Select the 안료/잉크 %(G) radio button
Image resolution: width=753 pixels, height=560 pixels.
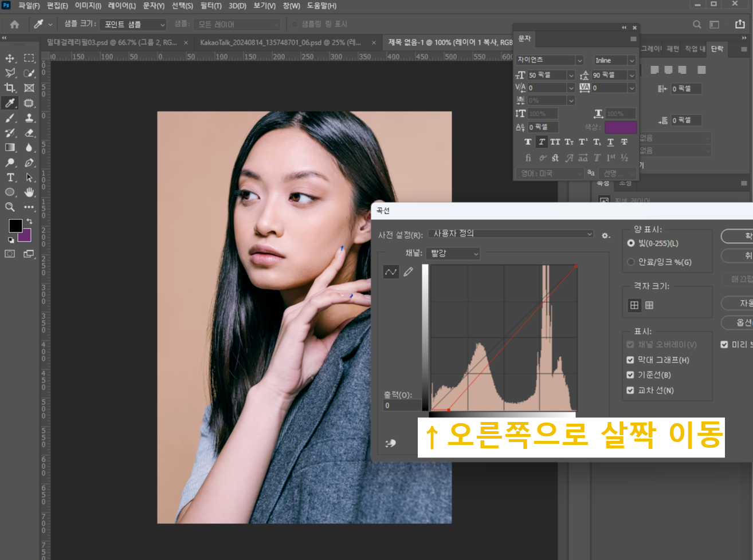coord(630,262)
